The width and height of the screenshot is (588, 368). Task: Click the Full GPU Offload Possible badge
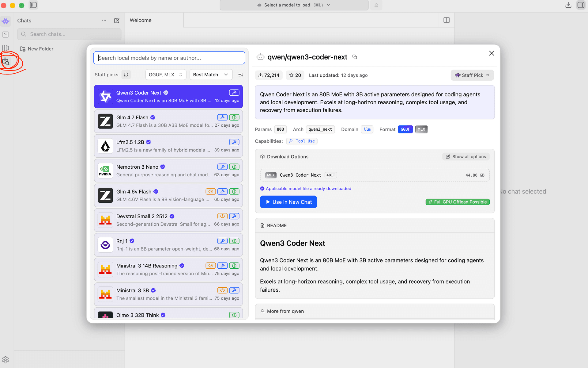pos(458,202)
